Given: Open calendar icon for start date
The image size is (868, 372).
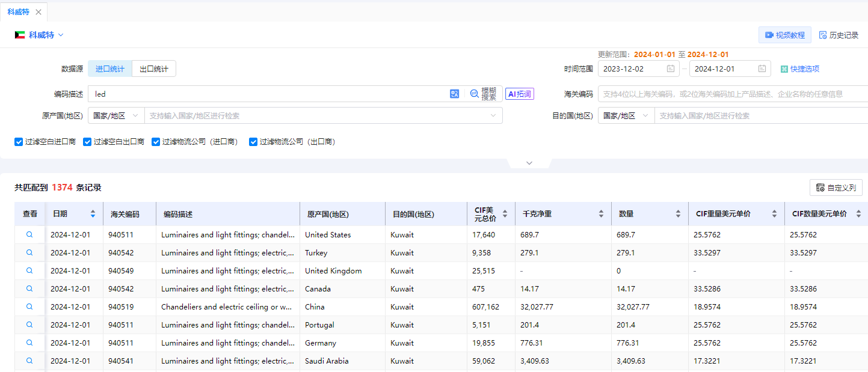Looking at the screenshot, I should tap(671, 69).
